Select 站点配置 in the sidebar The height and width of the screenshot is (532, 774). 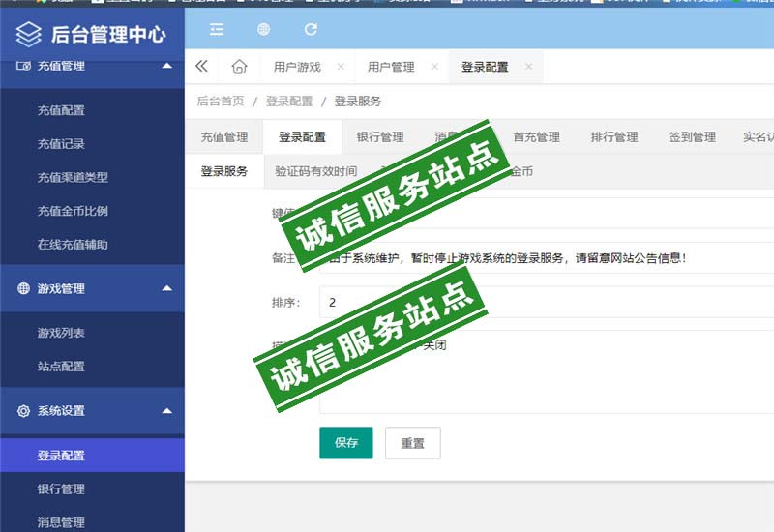pos(61,367)
